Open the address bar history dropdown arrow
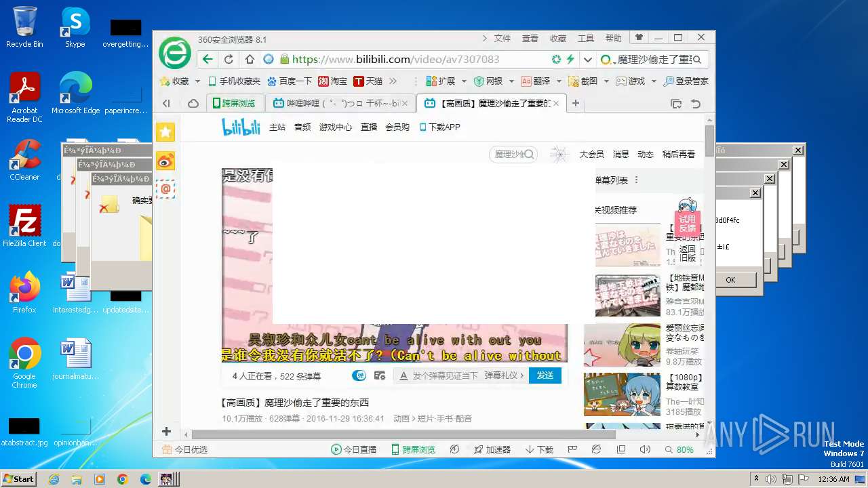Viewport: 868px width, 488px height. point(587,59)
